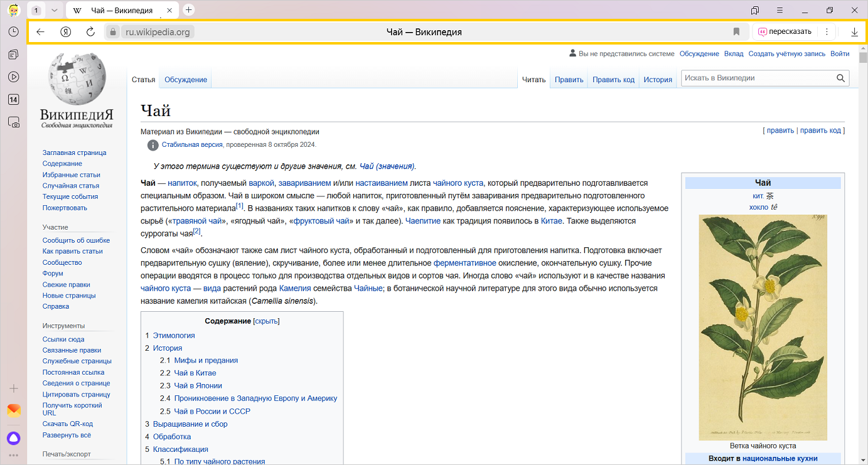Click the ru.wikipedia.org address field

point(157,32)
